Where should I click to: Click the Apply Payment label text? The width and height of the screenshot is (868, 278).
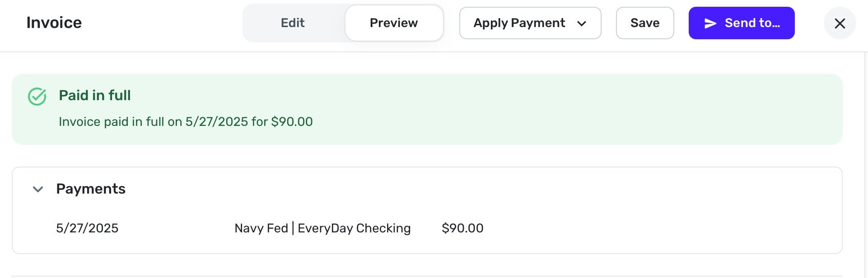click(519, 23)
